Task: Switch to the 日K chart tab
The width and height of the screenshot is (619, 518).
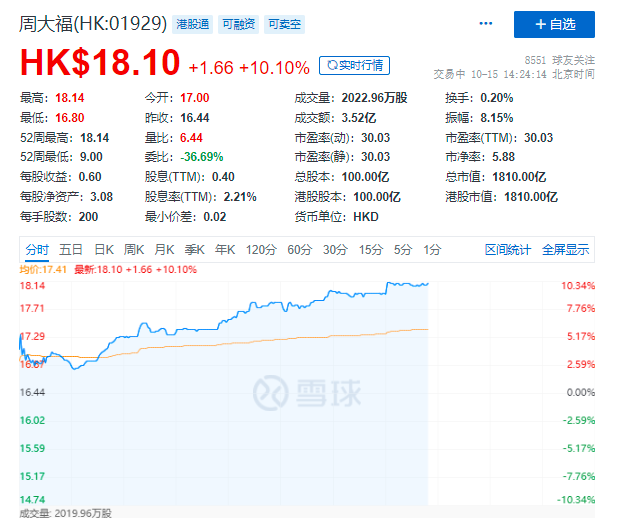Action: pos(104,250)
